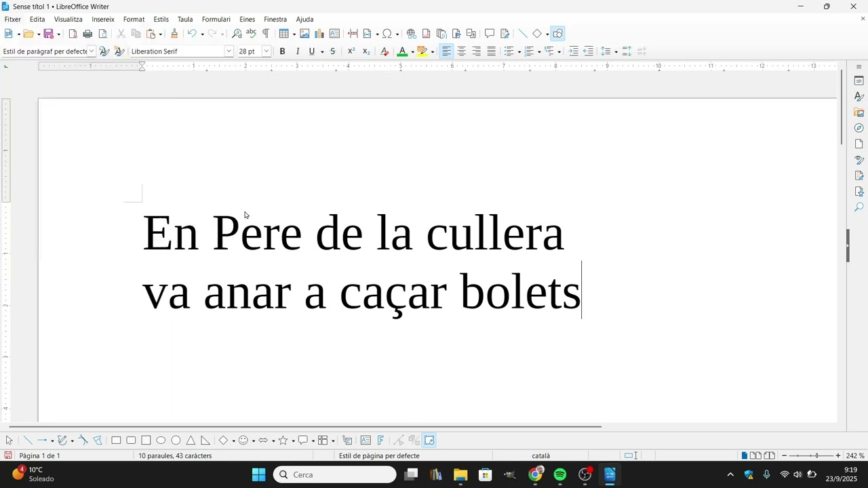Screen dimensions: 868x488
Task: Clone formatting with the paintbrush
Action: 174,34
